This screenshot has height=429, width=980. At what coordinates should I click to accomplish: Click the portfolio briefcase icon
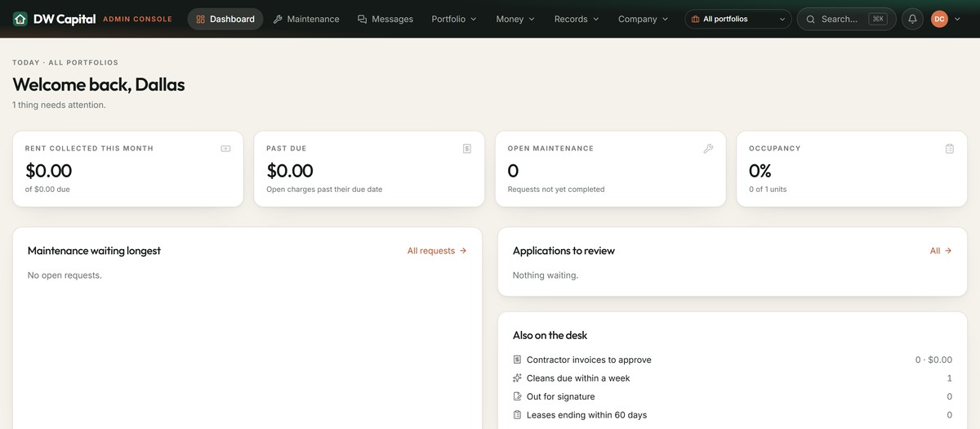(695, 19)
